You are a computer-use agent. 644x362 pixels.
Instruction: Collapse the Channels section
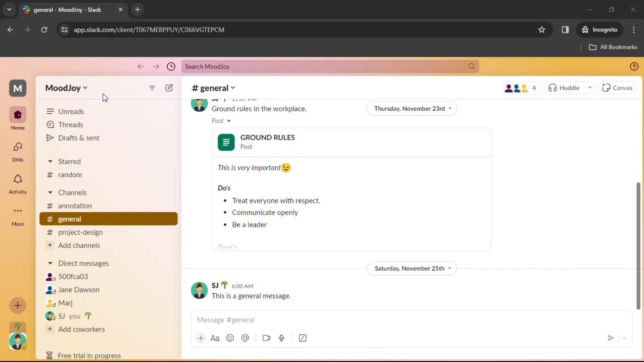point(50,193)
